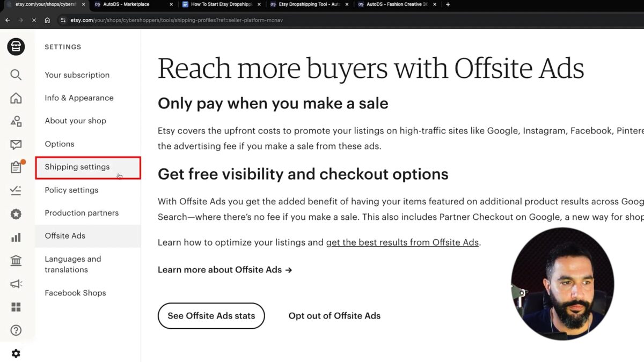The height and width of the screenshot is (362, 644).
Task: Open the Stats bar chart icon
Action: point(16,237)
